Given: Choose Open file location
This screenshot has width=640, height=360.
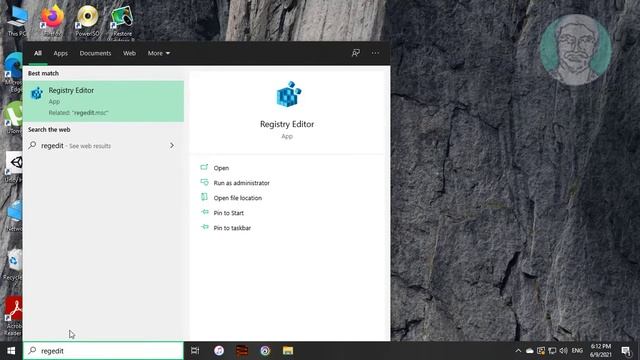Looking at the screenshot, I should coord(238,198).
